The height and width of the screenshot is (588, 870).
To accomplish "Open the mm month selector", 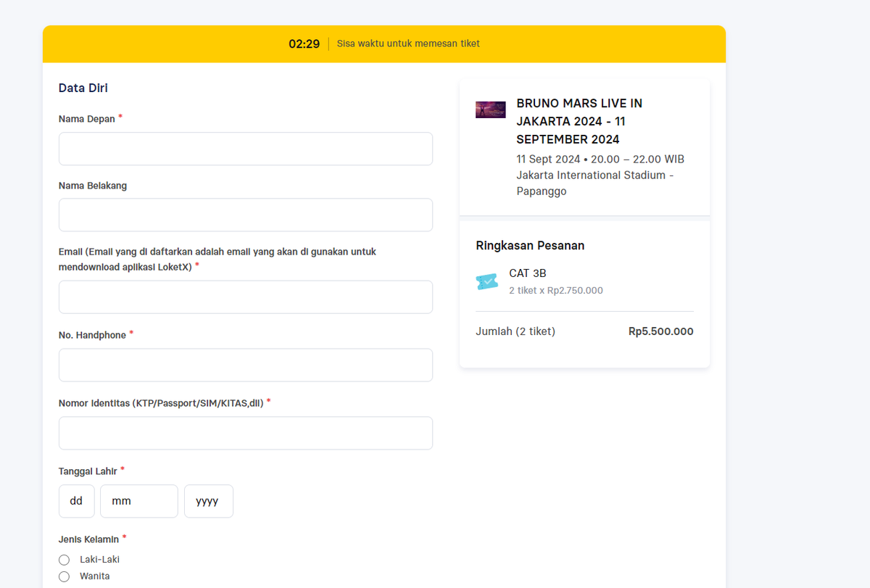I will pos(139,501).
